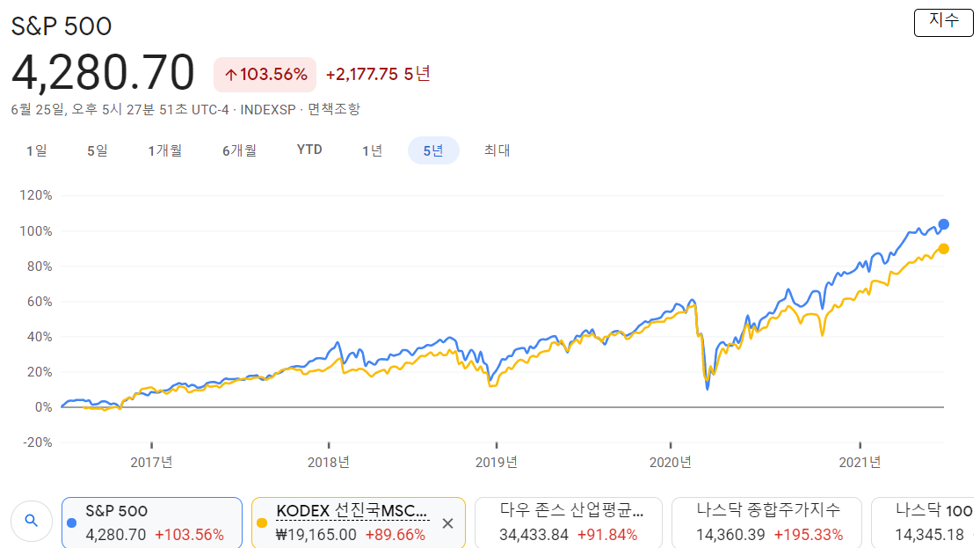Click the 2020년 axis label
Image resolution: width=980 pixels, height=548 pixels.
point(670,463)
